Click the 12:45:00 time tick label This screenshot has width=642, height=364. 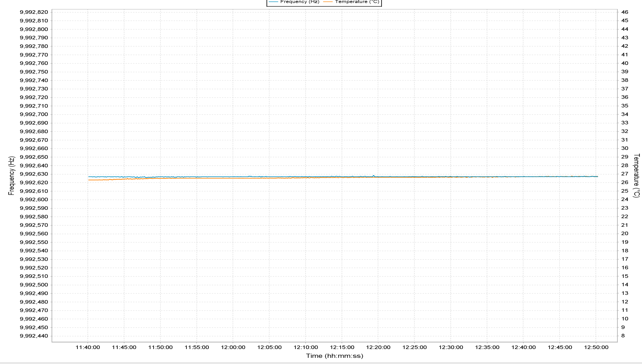pyautogui.click(x=560, y=347)
